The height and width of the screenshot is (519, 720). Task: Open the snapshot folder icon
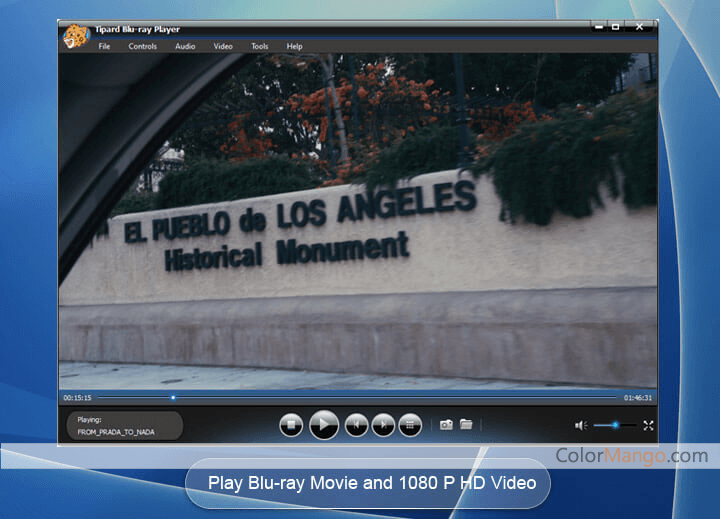click(x=466, y=424)
